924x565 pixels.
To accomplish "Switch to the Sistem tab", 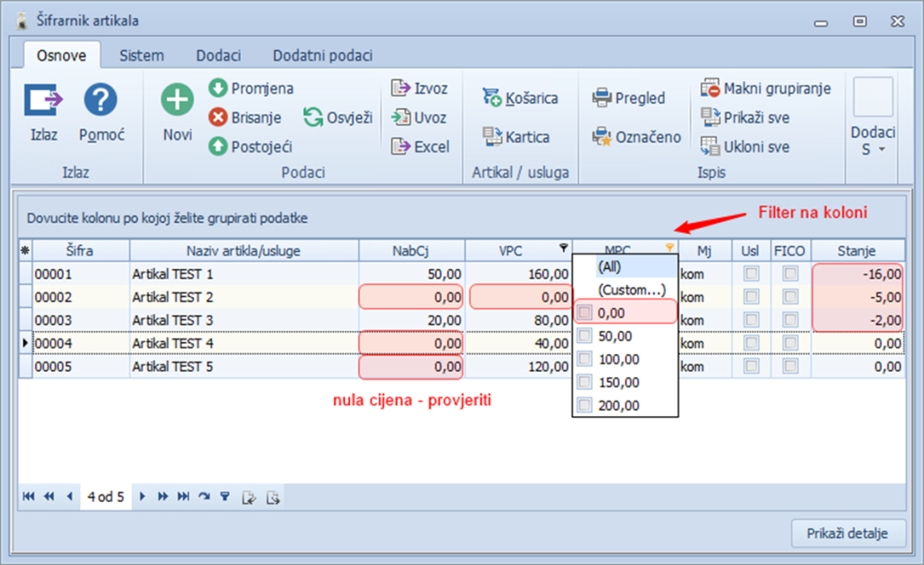I will 142,56.
